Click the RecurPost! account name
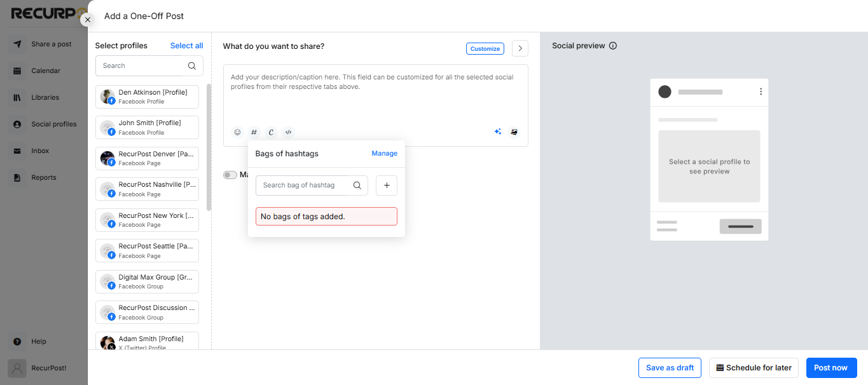 [49, 368]
